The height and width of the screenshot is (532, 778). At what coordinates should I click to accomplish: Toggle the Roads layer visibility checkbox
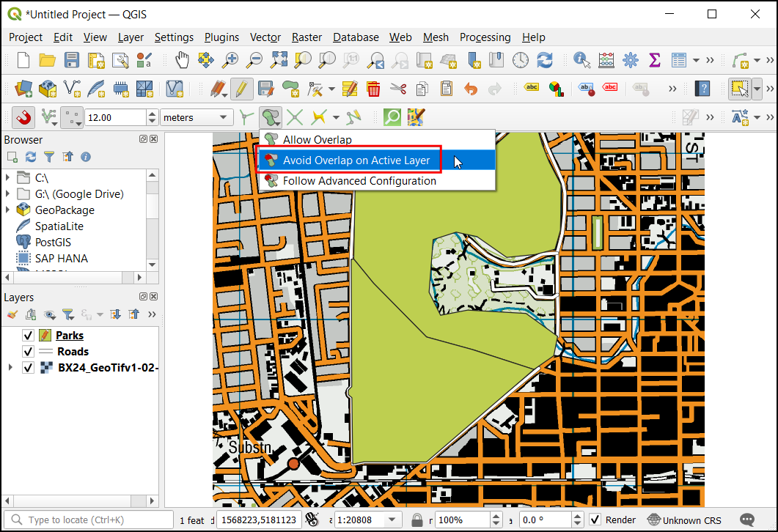click(x=28, y=352)
